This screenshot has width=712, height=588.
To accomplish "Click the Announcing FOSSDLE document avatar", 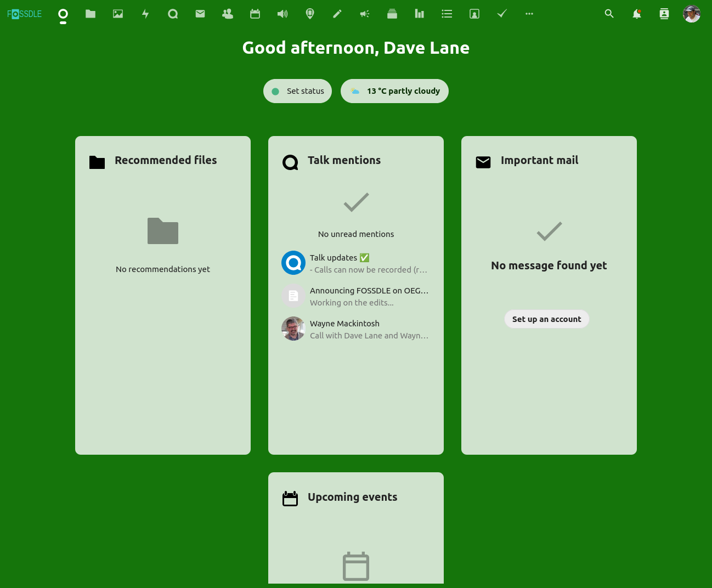I will click(293, 296).
